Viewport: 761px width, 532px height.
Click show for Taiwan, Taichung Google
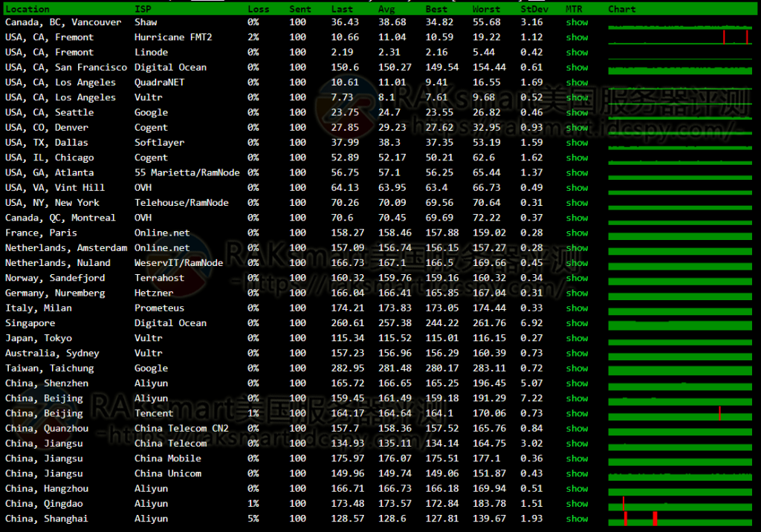coord(577,369)
